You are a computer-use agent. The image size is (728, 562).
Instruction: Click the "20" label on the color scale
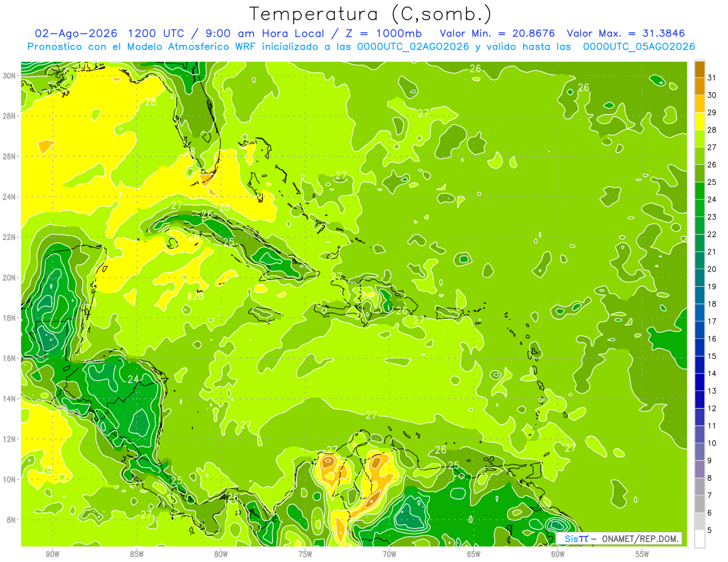pos(712,269)
